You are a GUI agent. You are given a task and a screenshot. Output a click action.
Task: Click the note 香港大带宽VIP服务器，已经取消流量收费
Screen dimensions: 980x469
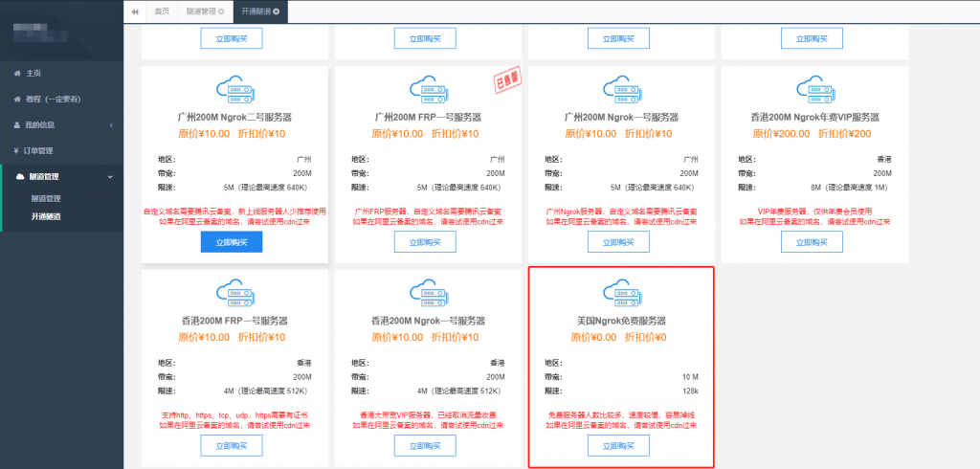point(428,415)
